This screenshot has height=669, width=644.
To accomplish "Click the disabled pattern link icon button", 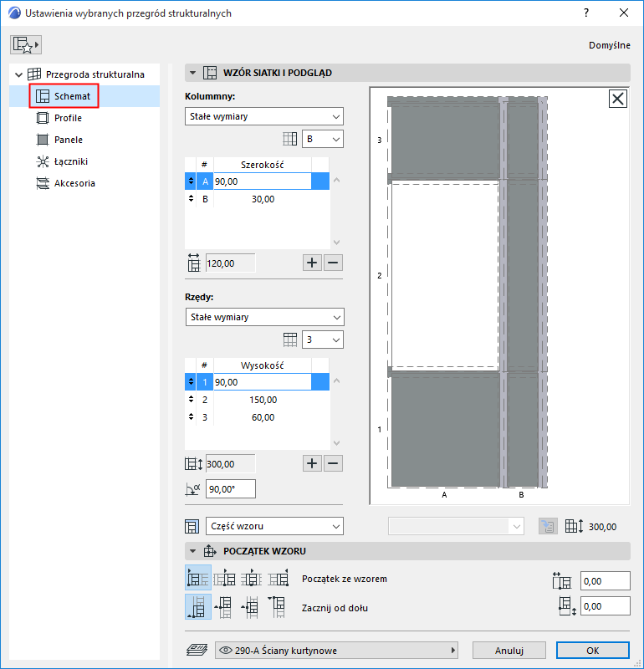I will 548,527.
